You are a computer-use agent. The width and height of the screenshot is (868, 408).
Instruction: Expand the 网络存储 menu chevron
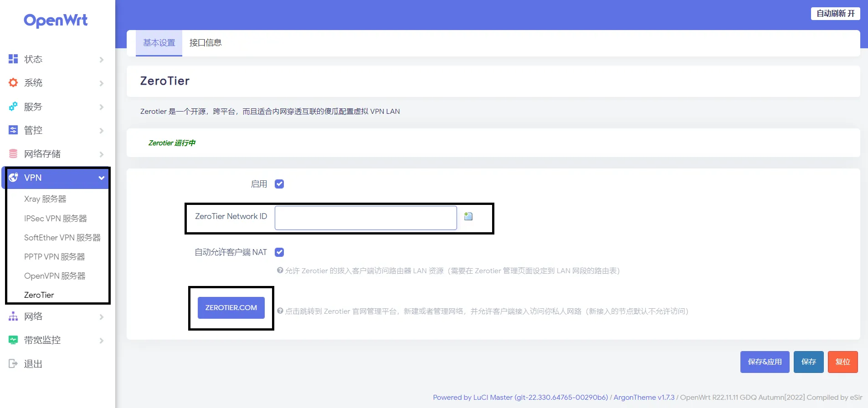[x=102, y=154]
